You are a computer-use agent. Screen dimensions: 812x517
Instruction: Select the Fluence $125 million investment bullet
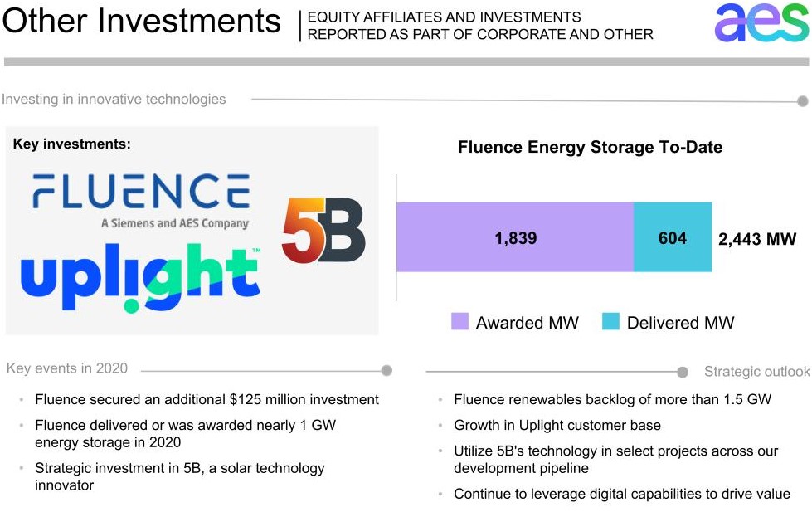click(207, 399)
